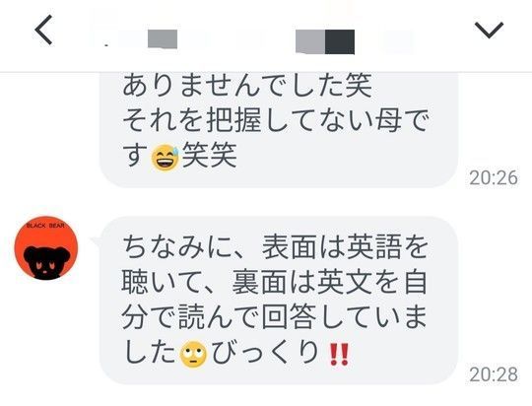The height and width of the screenshot is (406, 532).
Task: Click the text びっくり in second bubble
Action: pyautogui.click(x=265, y=354)
